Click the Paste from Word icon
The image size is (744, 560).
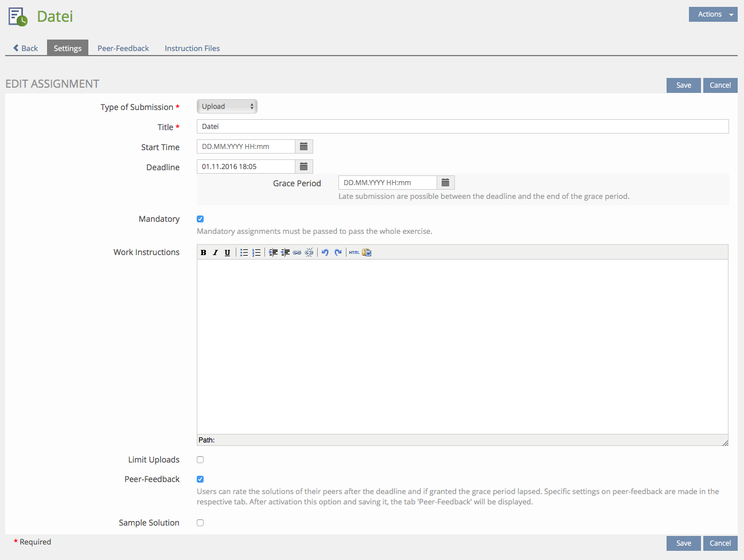tap(367, 253)
